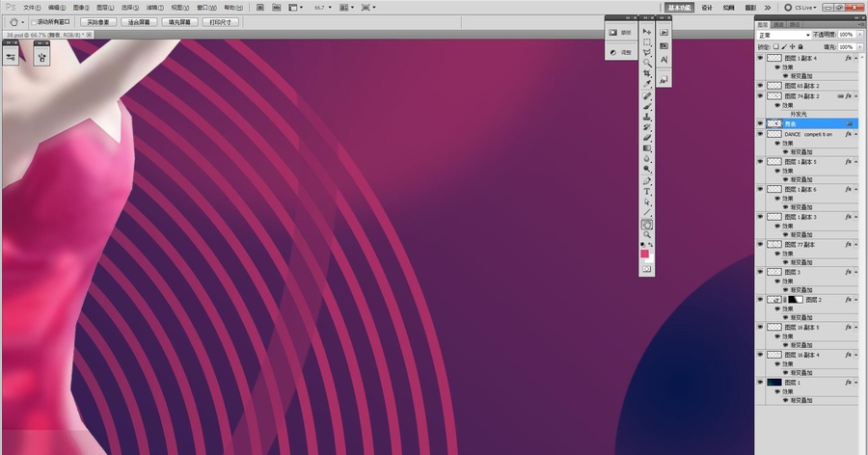868x455 pixels.
Task: Click the Actual Pixels (实际像素) button
Action: tap(98, 22)
